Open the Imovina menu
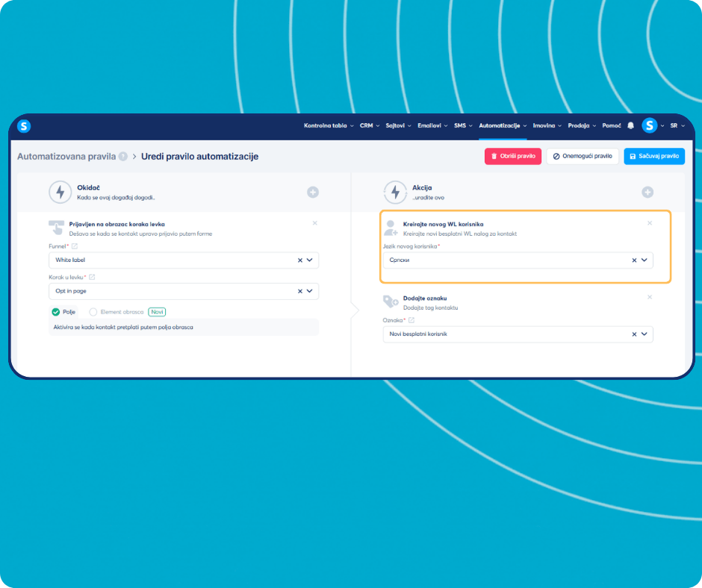Viewport: 702px width, 588px height. coord(547,126)
